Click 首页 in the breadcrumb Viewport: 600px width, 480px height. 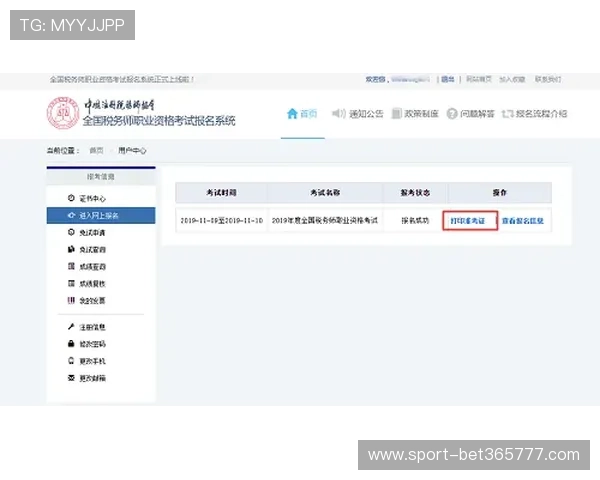[96, 150]
